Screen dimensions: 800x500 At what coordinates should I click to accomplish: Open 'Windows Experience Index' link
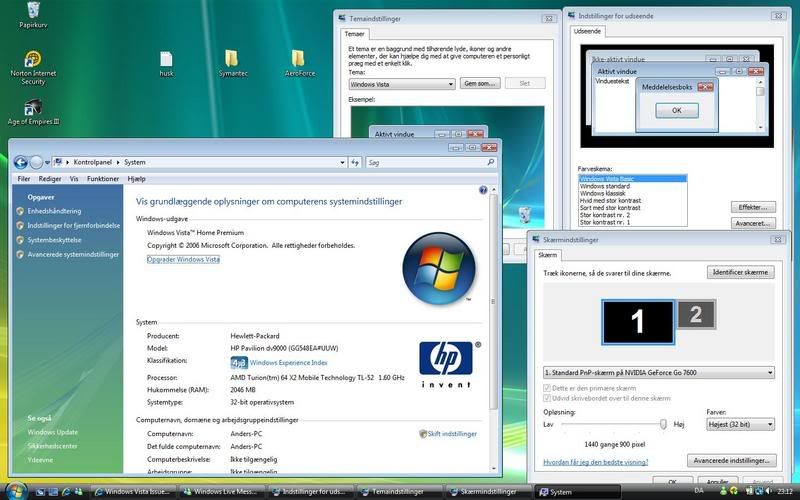point(289,363)
